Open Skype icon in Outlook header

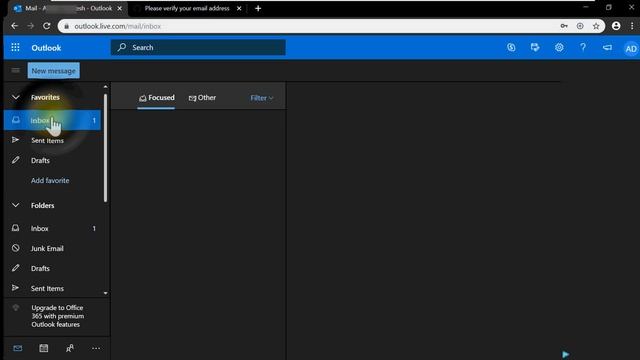pos(511,47)
